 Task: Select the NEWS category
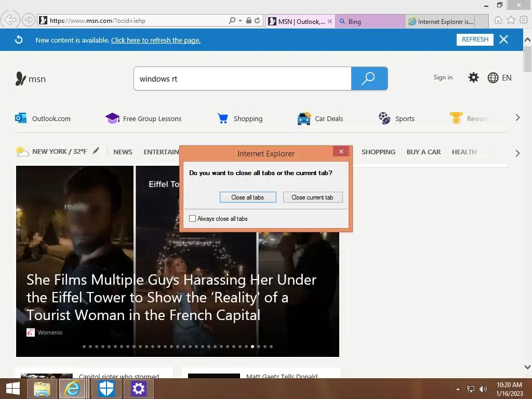coord(123,152)
